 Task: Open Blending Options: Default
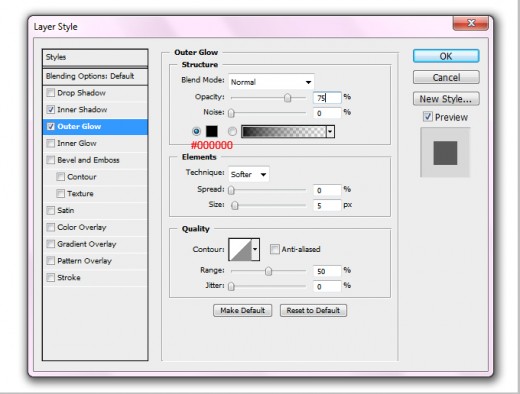(x=95, y=76)
